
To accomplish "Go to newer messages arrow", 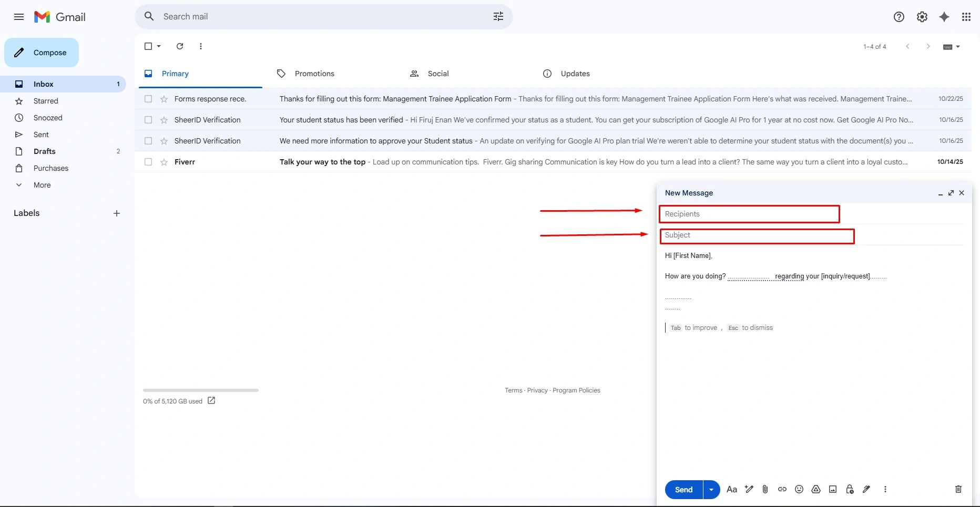I will coord(907,46).
